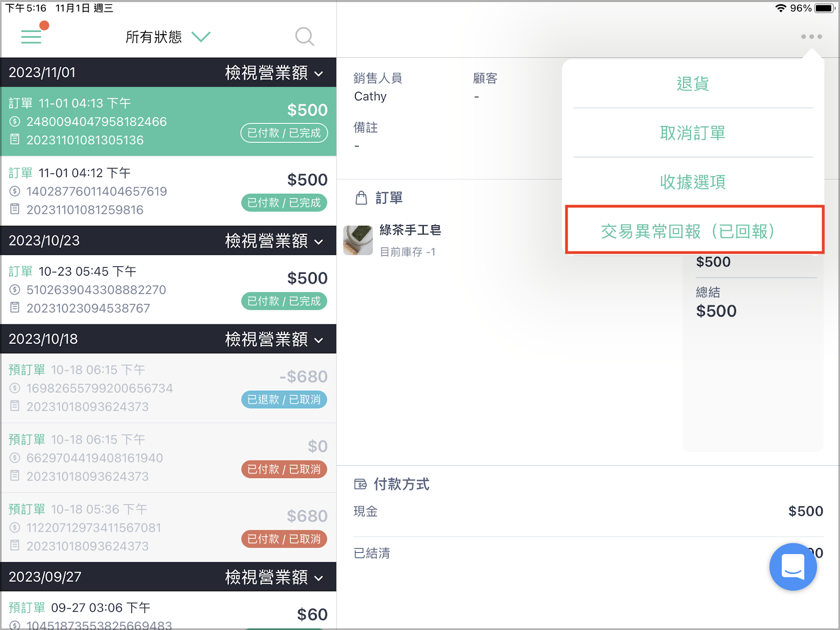Tap the shopping bag icon beside 訂單

pyautogui.click(x=361, y=198)
